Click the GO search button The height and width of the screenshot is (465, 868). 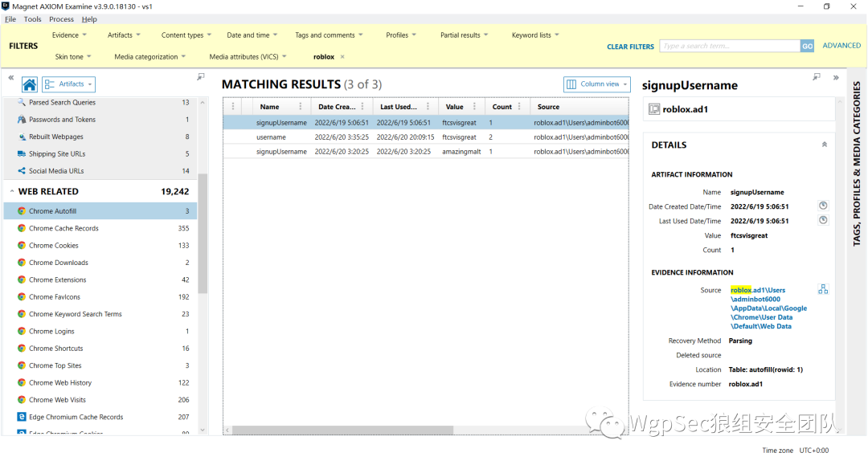(808, 46)
